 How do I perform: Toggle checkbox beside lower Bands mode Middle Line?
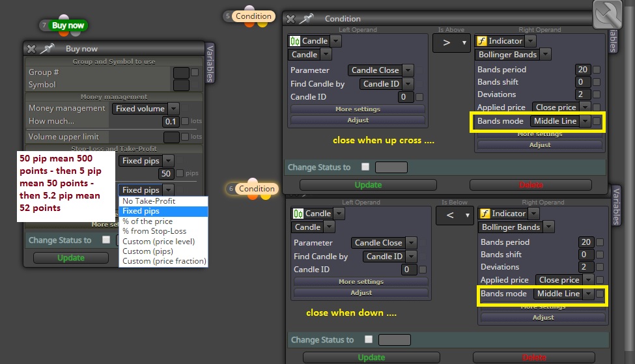600,294
